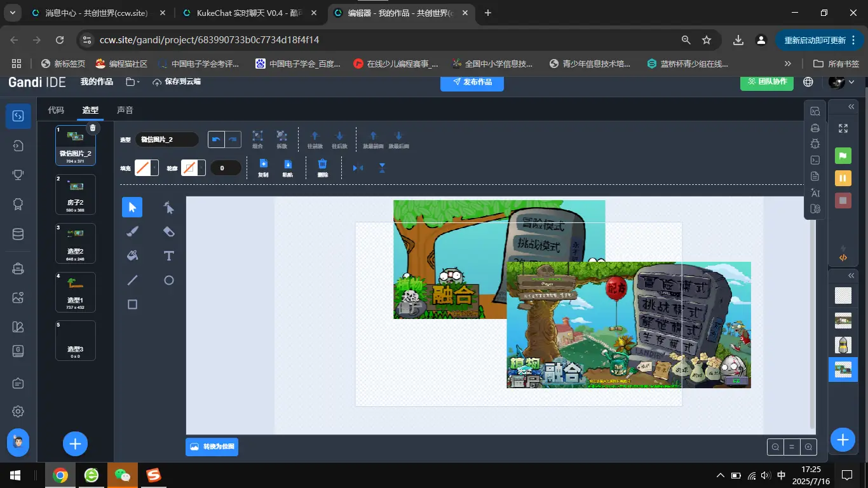Viewport: 868px width, 488px height.
Task: Switch to the 造型 tab
Action: (90, 110)
